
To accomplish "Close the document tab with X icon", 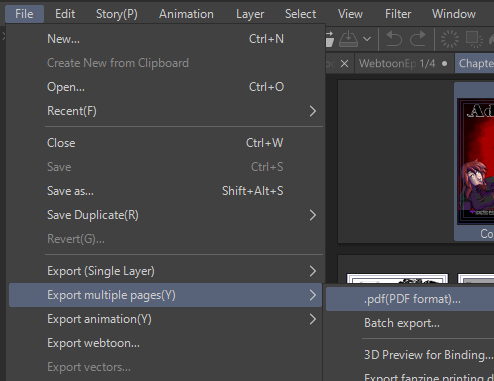I will (x=344, y=63).
